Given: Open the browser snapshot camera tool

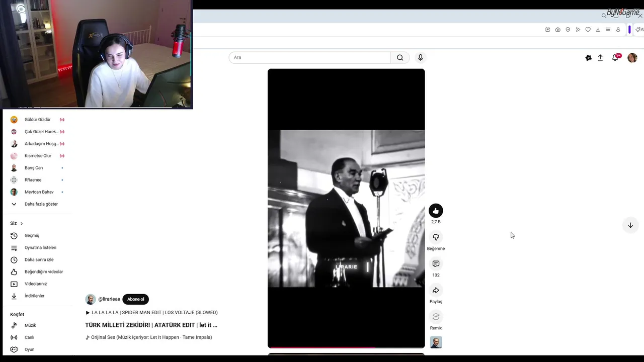Looking at the screenshot, I should tap(558, 30).
